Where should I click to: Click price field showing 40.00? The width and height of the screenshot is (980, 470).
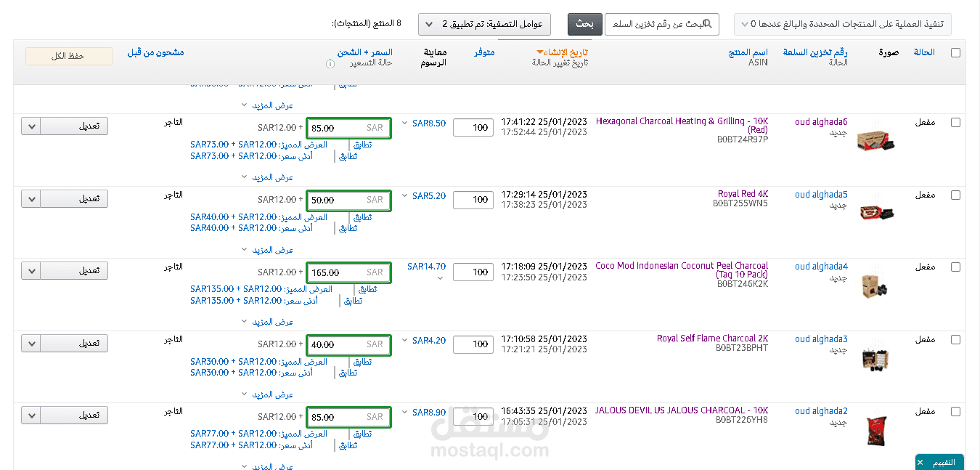coord(348,344)
